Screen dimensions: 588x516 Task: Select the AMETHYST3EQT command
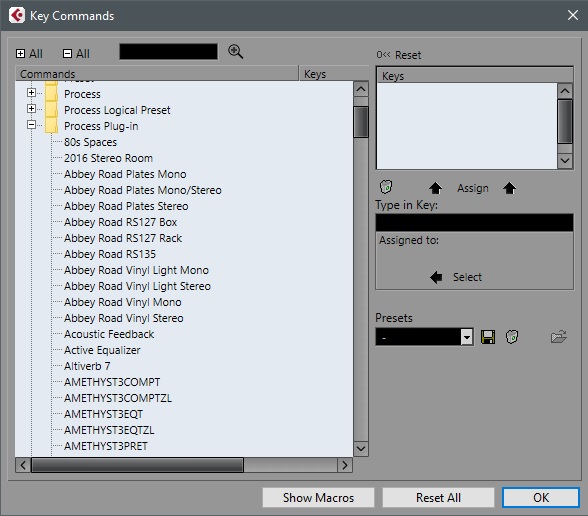coord(104,414)
